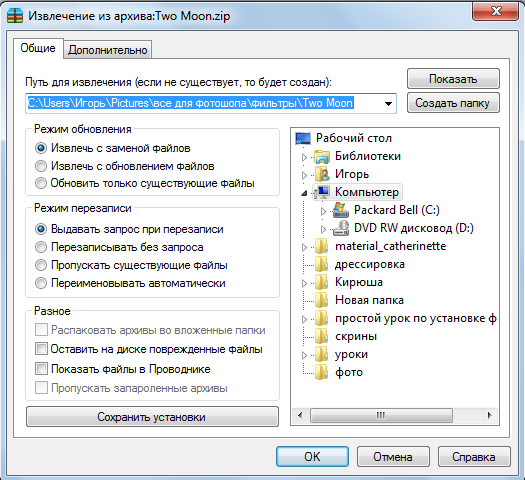Collapse the Компьютер tree node
Image resolution: width=525 pixels, height=480 pixels.
click(x=304, y=193)
